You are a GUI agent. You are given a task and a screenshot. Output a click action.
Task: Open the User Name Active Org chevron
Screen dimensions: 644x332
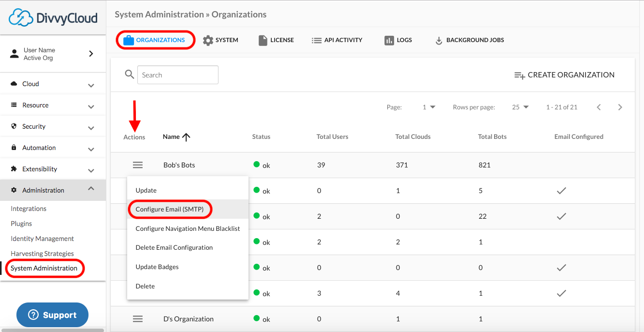coord(91,54)
